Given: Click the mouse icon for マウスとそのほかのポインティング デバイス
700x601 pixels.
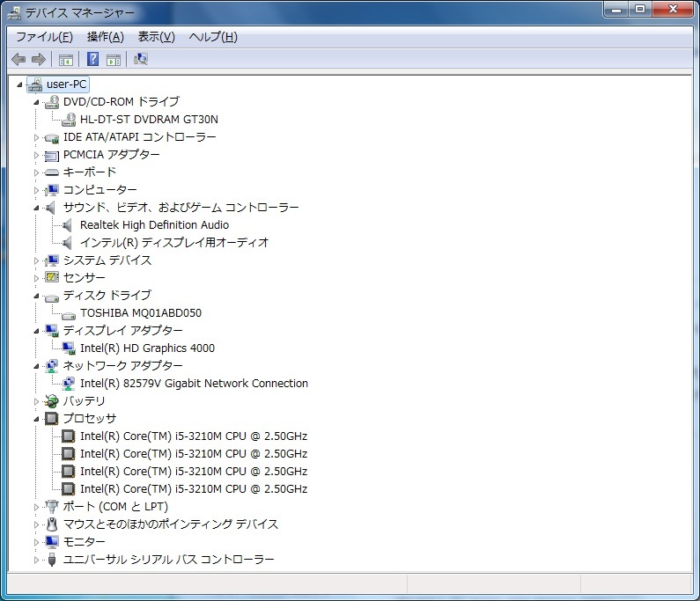Looking at the screenshot, I should coord(52,524).
